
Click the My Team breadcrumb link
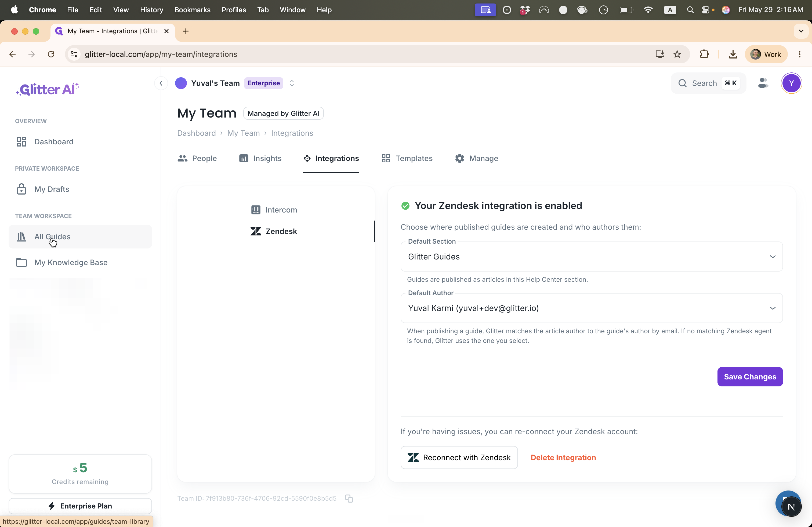click(243, 133)
